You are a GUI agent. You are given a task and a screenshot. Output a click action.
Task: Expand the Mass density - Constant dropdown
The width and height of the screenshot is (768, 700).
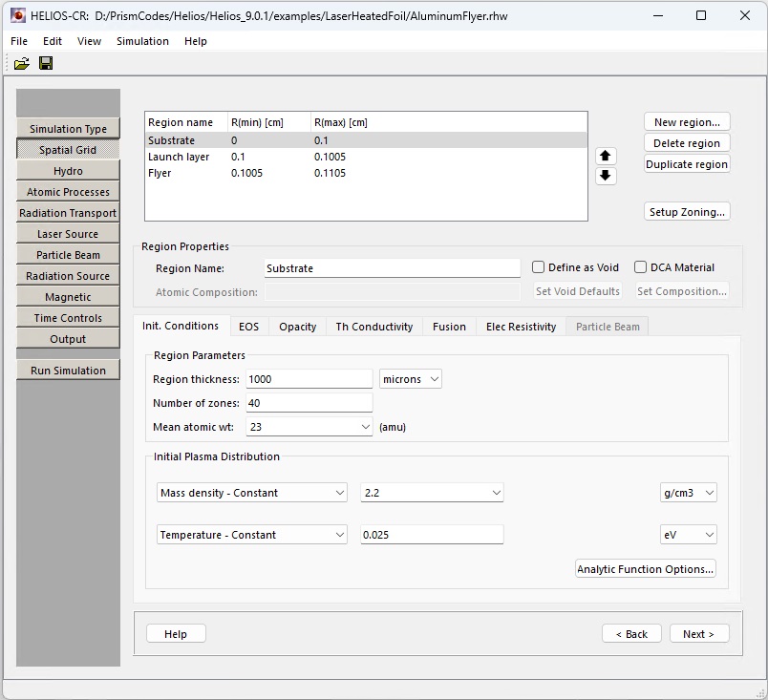tap(252, 493)
